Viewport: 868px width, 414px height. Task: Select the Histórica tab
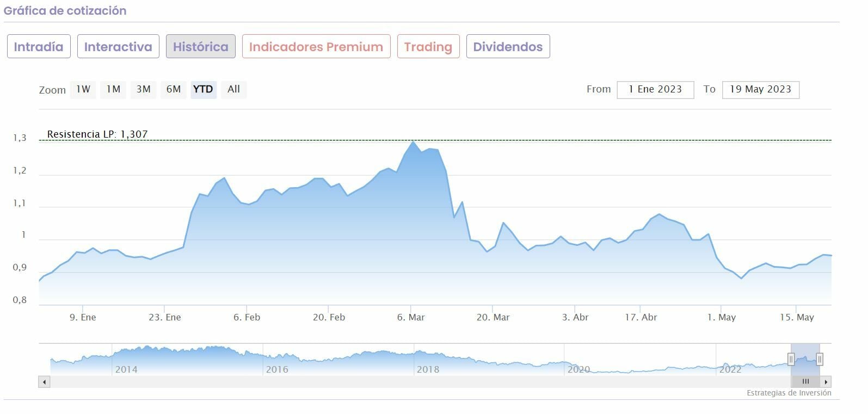pos(200,47)
